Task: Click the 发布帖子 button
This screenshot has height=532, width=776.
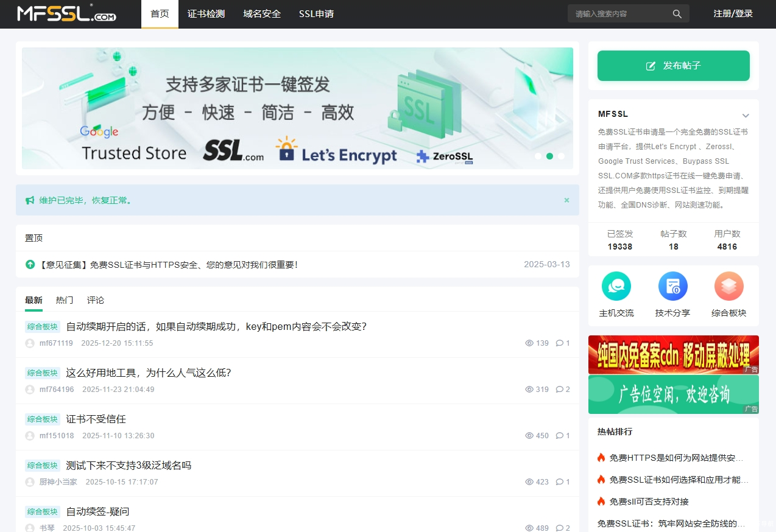Action: click(673, 65)
